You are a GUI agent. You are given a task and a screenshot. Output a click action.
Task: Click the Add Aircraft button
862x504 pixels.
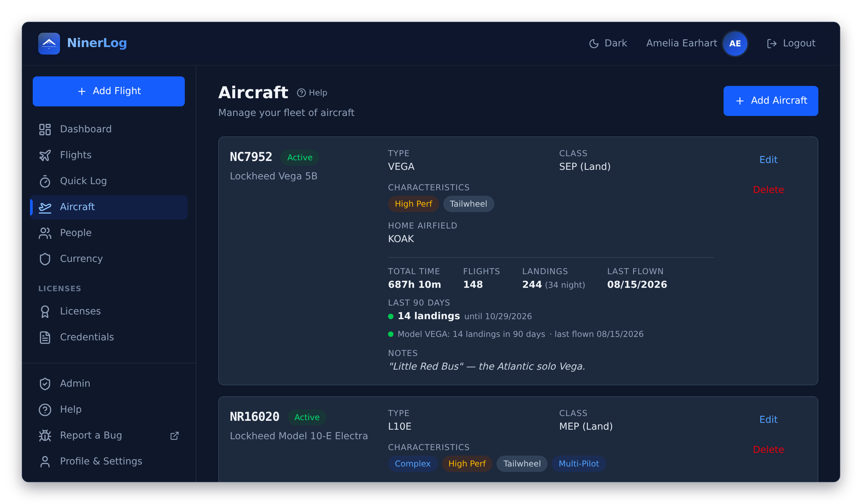[x=770, y=101]
